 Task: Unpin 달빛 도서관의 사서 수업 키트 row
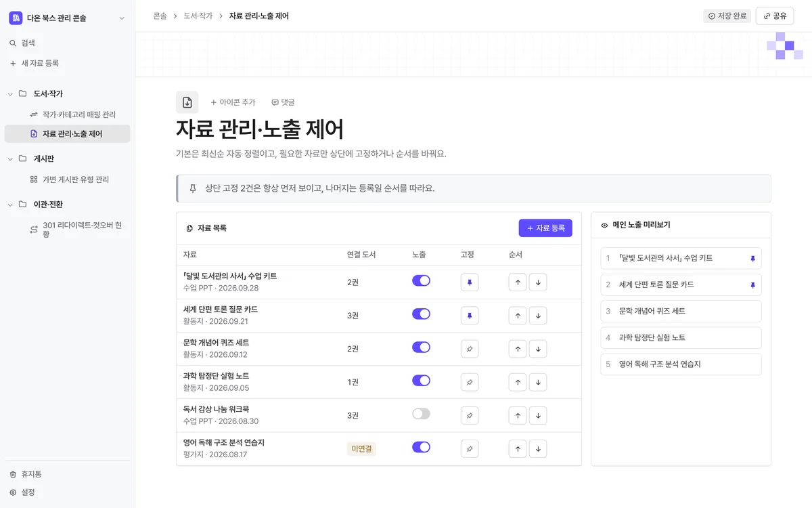470,282
